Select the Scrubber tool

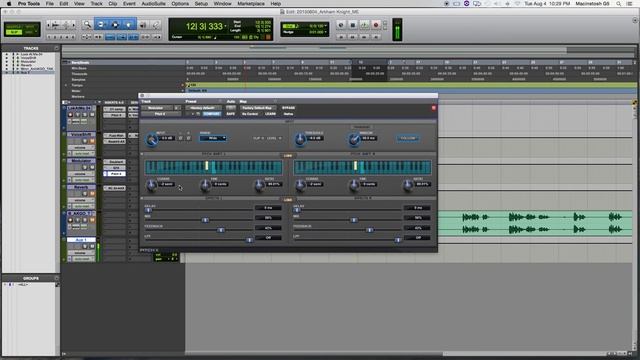pos(143,25)
